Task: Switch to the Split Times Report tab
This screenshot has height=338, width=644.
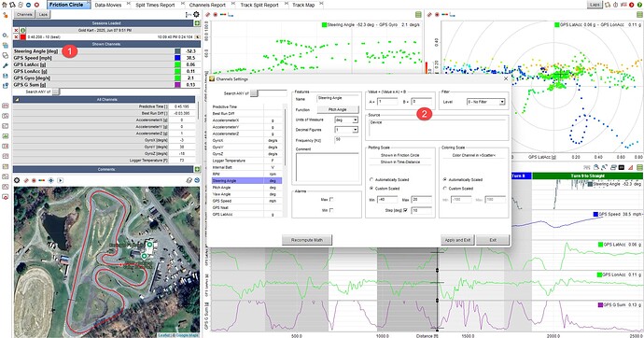Action: tap(155, 5)
